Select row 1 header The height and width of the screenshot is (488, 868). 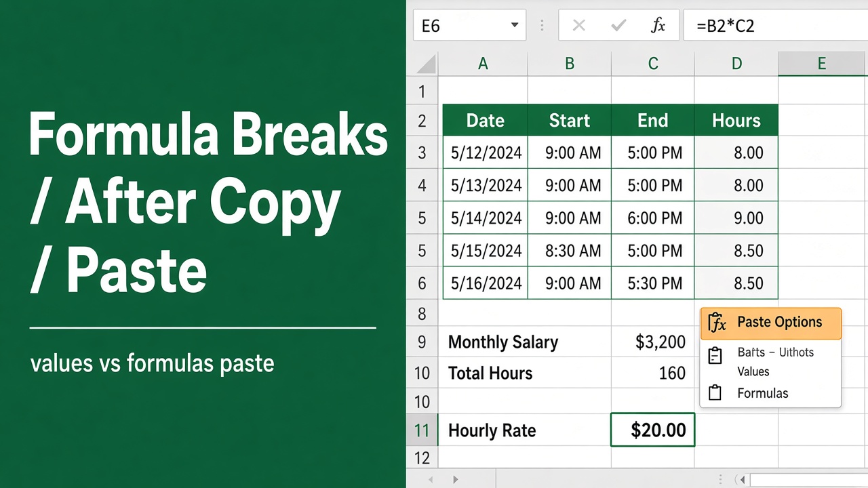pos(422,91)
